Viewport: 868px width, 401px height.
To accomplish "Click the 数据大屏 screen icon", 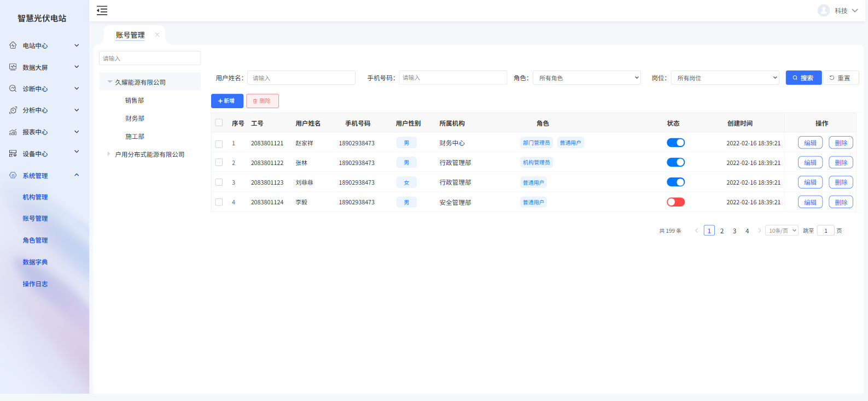I will pyautogui.click(x=13, y=67).
